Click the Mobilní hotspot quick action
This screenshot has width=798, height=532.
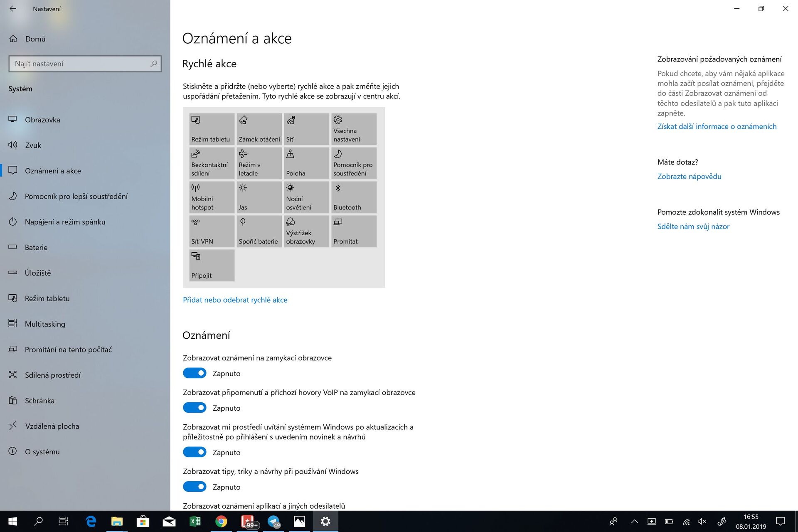[212, 197]
